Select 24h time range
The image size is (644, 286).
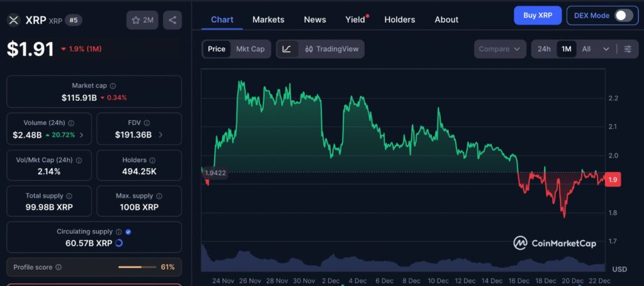[544, 49]
